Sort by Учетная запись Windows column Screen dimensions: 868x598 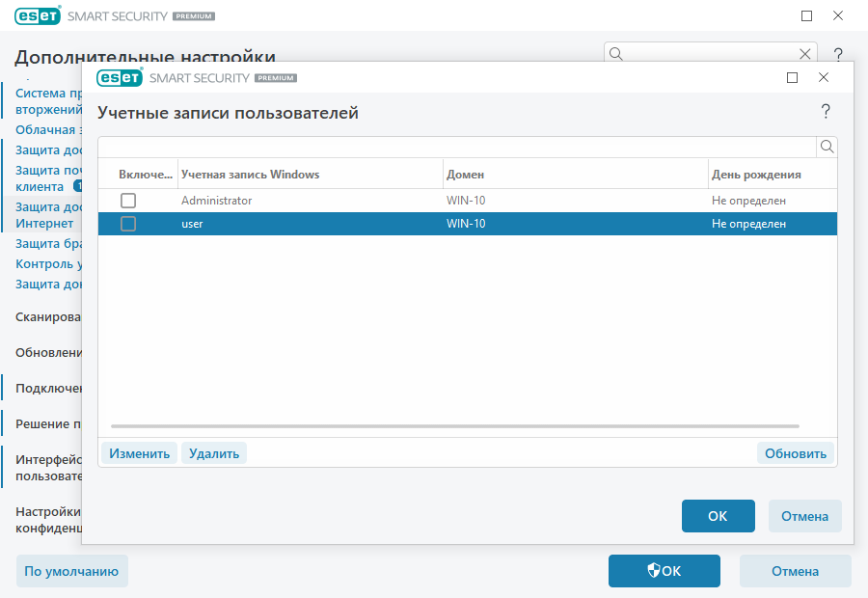point(250,175)
